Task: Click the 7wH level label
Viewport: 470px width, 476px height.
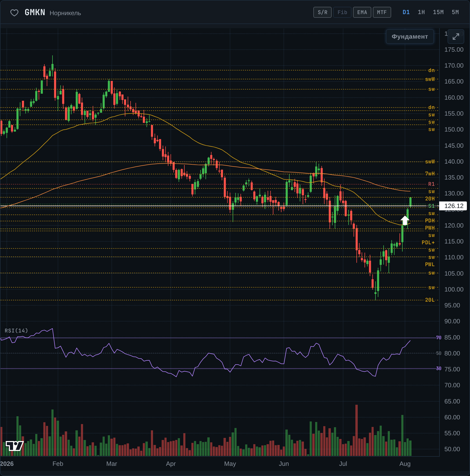Action: 430,174
